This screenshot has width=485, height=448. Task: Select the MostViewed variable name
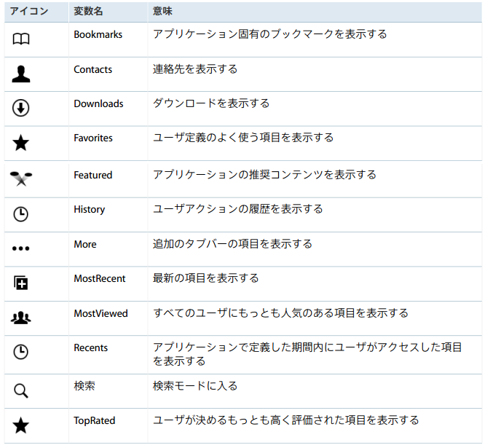(x=100, y=313)
